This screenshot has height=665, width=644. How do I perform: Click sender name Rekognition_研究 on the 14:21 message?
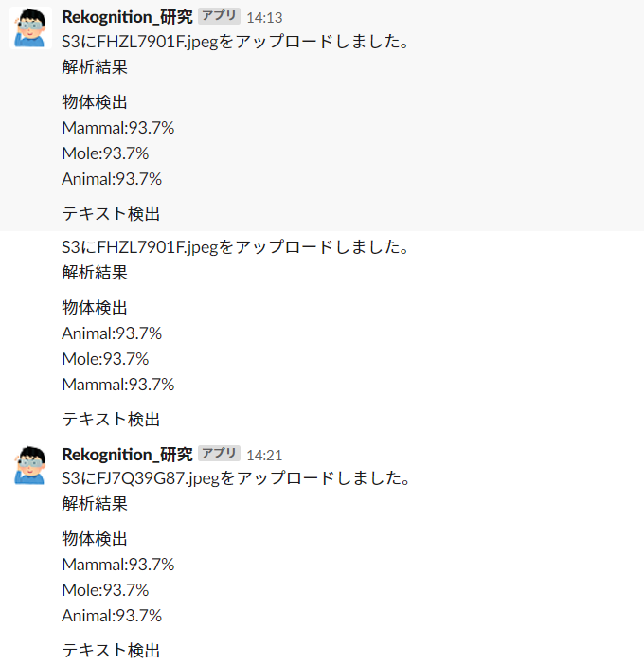pos(127,455)
